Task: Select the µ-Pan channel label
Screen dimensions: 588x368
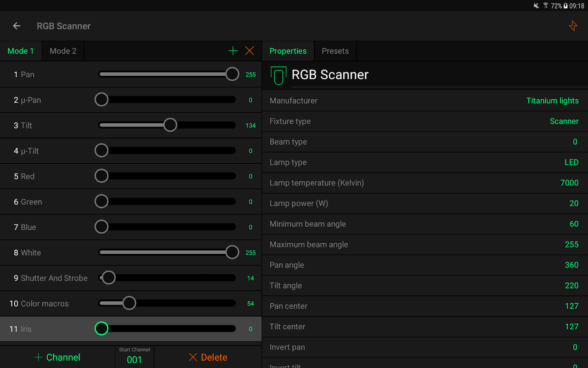Action: coord(31,100)
